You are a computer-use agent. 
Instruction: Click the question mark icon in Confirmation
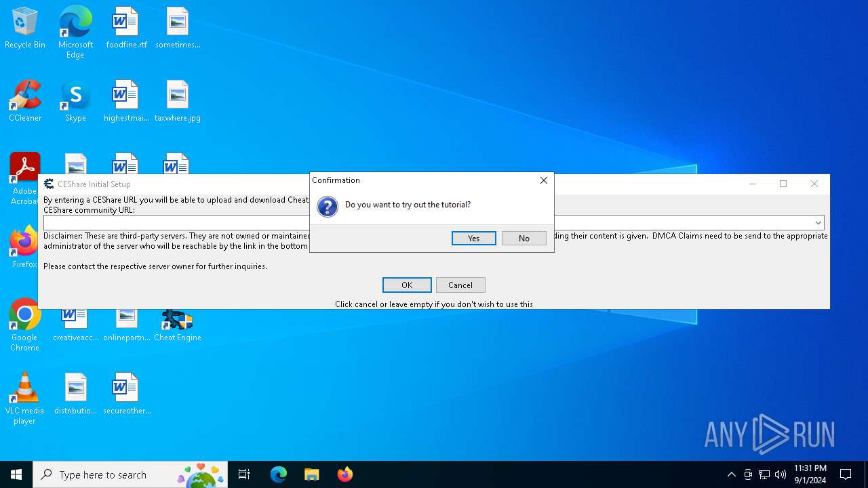[x=327, y=207]
